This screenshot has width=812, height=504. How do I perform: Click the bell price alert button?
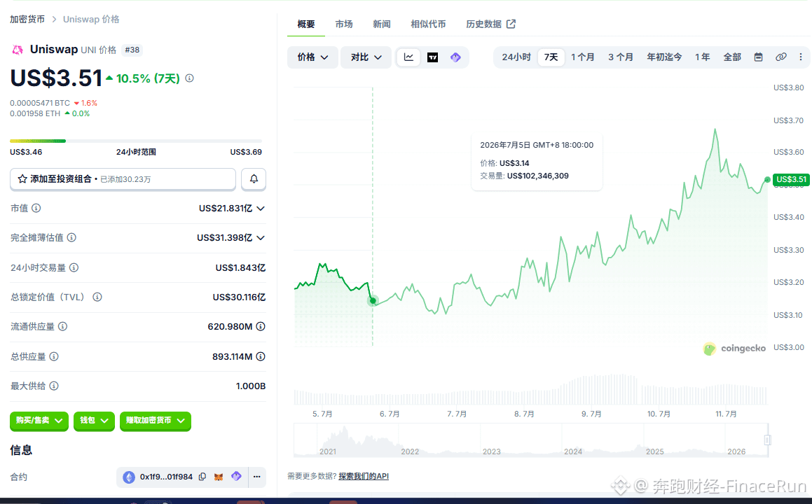[254, 179]
